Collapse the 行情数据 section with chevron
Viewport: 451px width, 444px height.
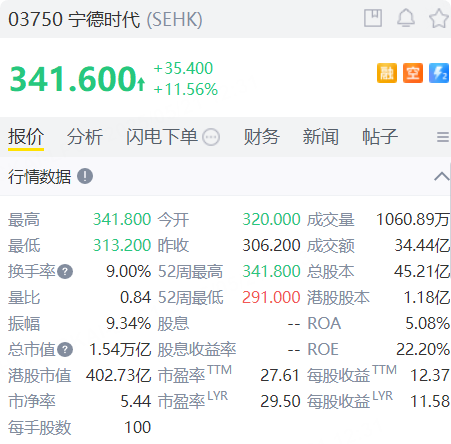coord(442,176)
